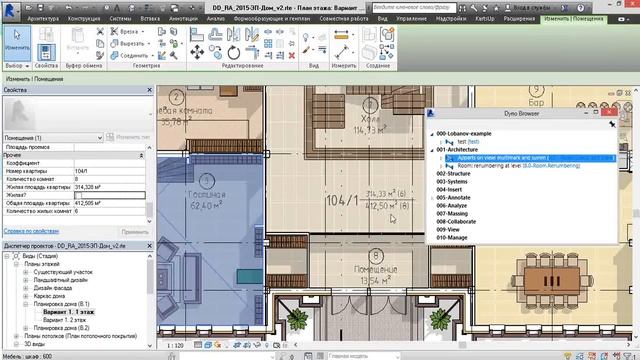Click the red Delete X icon
The height and width of the screenshot is (360, 640).
[x=292, y=56]
